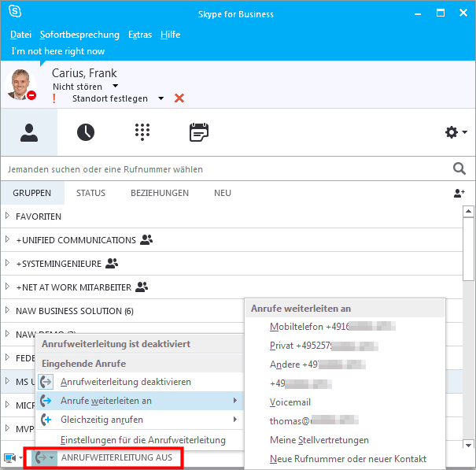The width and height of the screenshot is (476, 470).
Task: Forward calls to Mobiltelefon number
Action: click(x=345, y=327)
